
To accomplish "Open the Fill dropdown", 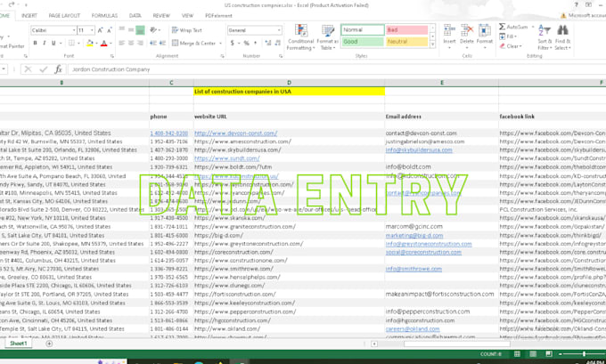I will click(x=508, y=36).
